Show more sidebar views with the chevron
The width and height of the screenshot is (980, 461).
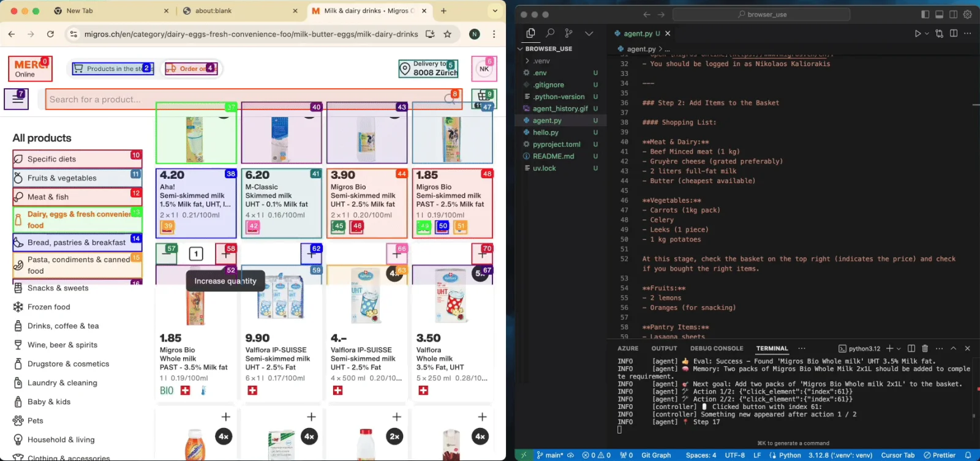(589, 33)
